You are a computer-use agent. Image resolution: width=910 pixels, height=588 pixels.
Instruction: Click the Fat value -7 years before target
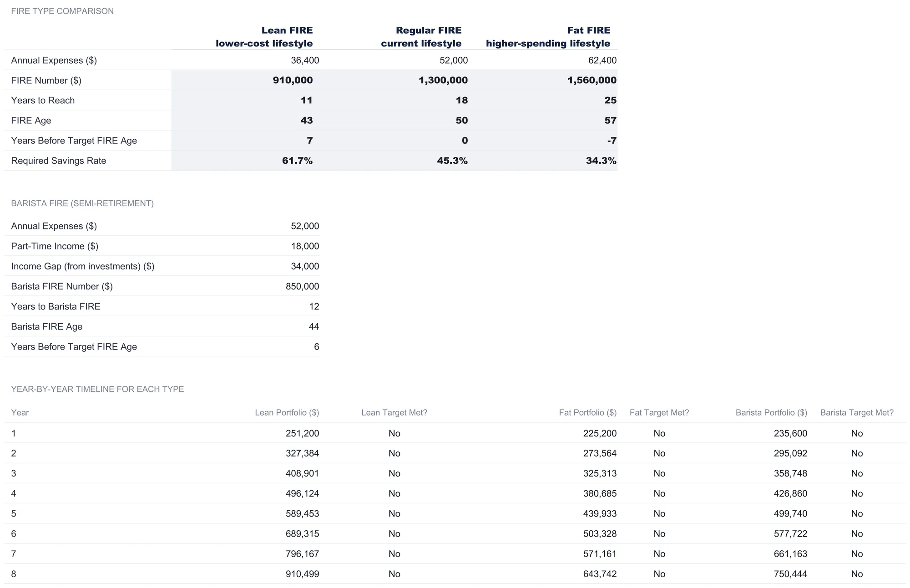612,141
